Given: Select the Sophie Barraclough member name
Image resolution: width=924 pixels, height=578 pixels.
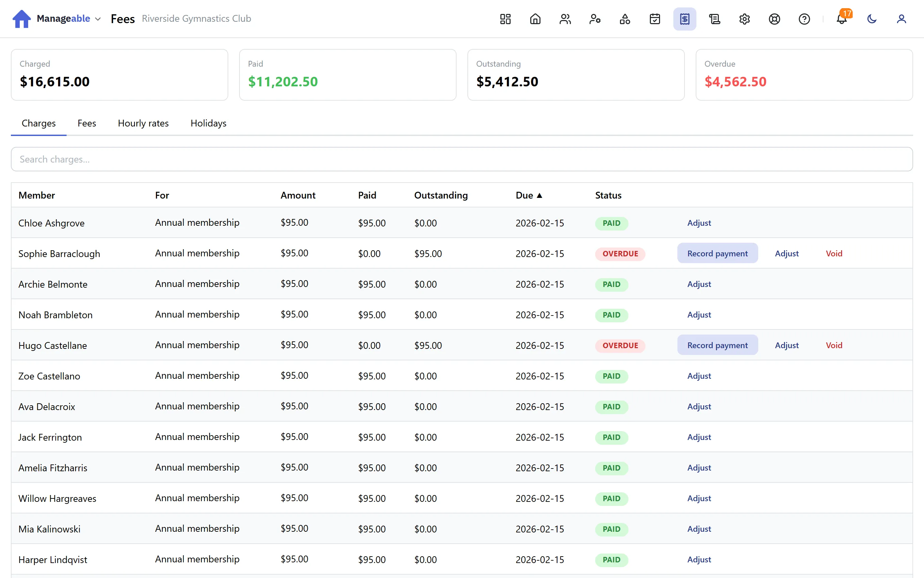Looking at the screenshot, I should [59, 253].
